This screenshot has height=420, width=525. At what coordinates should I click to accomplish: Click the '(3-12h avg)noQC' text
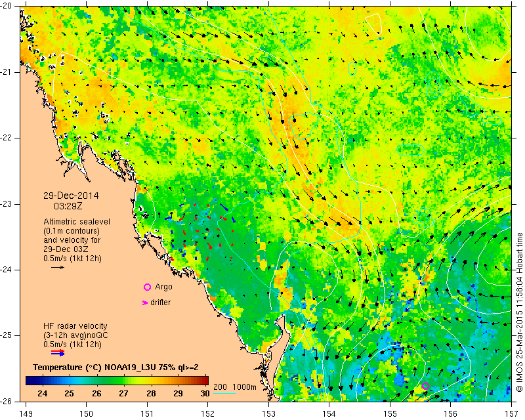click(75, 335)
